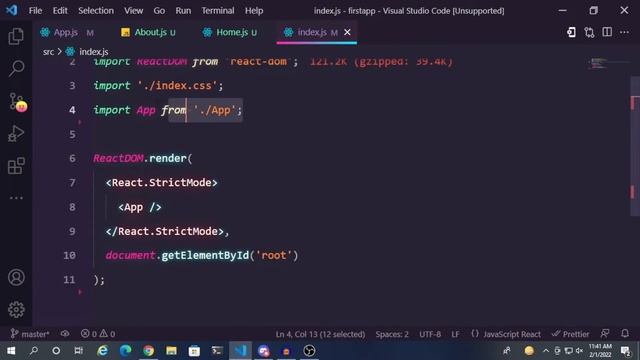Image resolution: width=640 pixels, height=360 pixels.
Task: Show additional views ellipsis in activity bar
Action: pos(16,198)
